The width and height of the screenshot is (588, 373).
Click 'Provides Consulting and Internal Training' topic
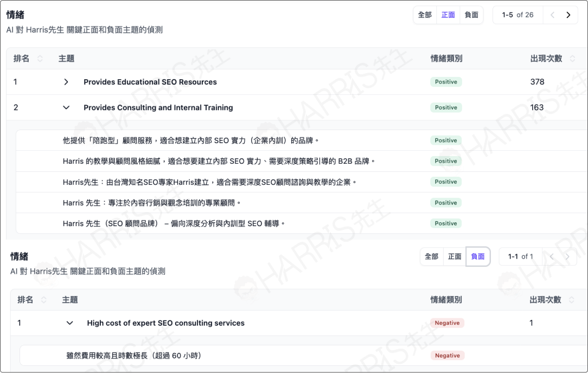[x=158, y=107]
